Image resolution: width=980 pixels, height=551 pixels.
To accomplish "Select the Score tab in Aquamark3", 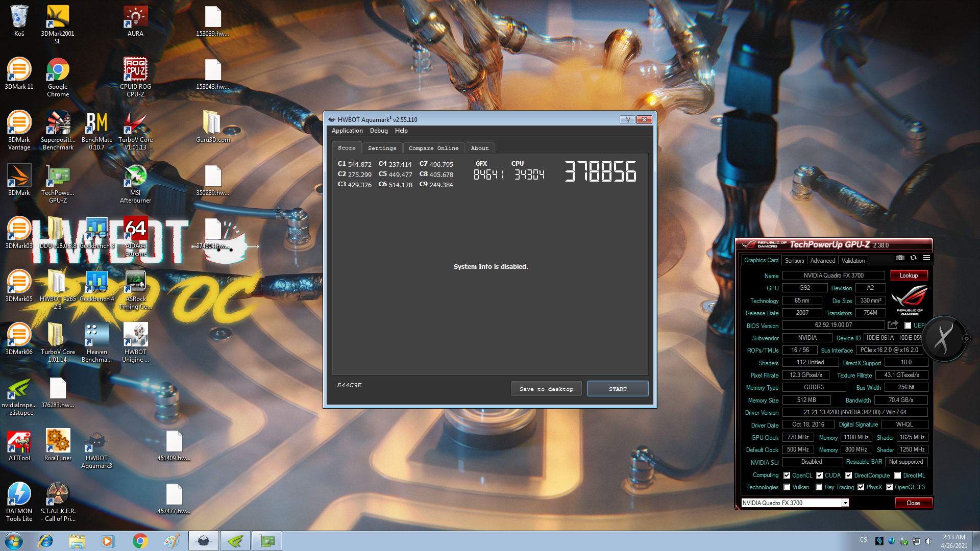I will click(347, 147).
